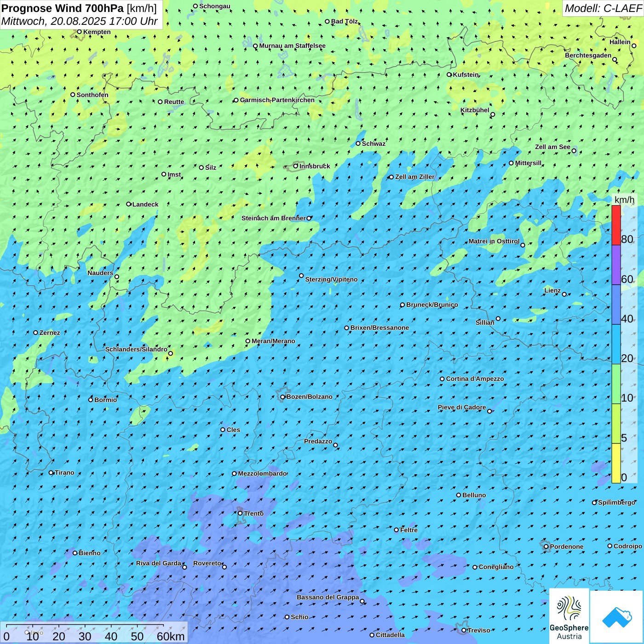Click the 'Tirano' label
644x644 pixels.
click(x=64, y=472)
